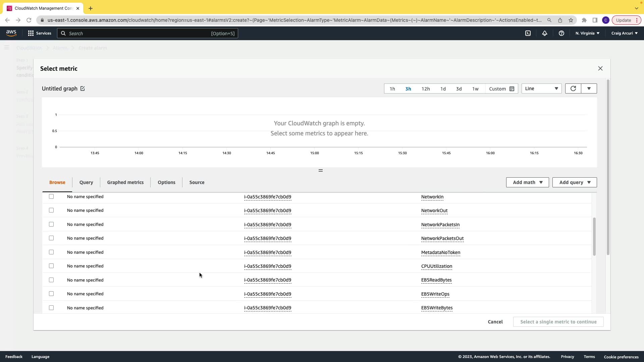The height and width of the screenshot is (362, 644).
Task: Switch to the Graphed metrics tab
Action: pyautogui.click(x=125, y=182)
